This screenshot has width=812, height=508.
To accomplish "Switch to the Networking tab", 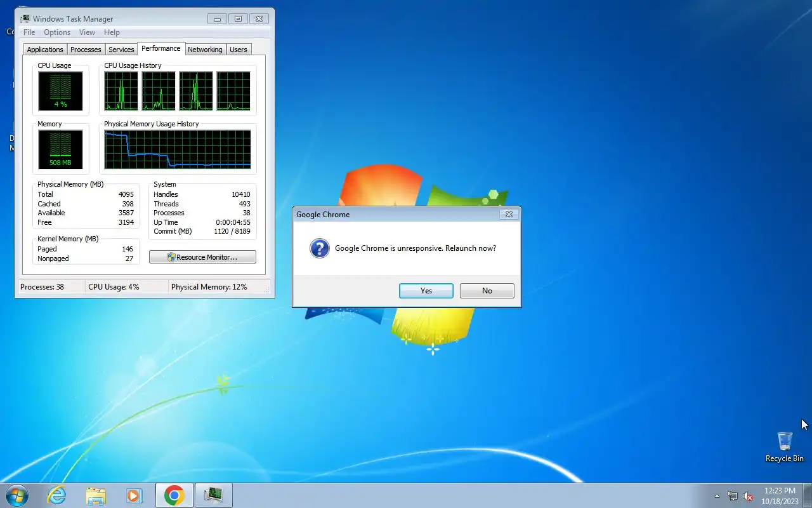I will pyautogui.click(x=205, y=50).
